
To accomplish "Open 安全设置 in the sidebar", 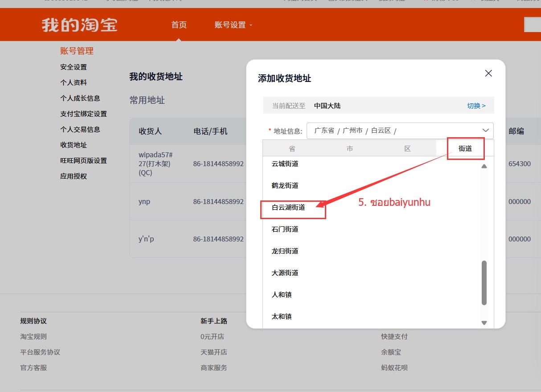I will pyautogui.click(x=74, y=67).
